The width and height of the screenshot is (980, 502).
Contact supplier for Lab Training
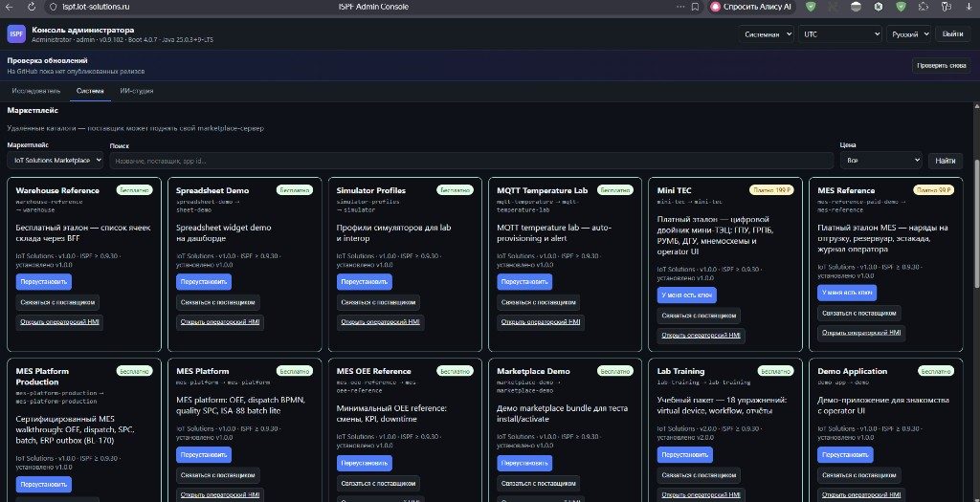coord(699,475)
